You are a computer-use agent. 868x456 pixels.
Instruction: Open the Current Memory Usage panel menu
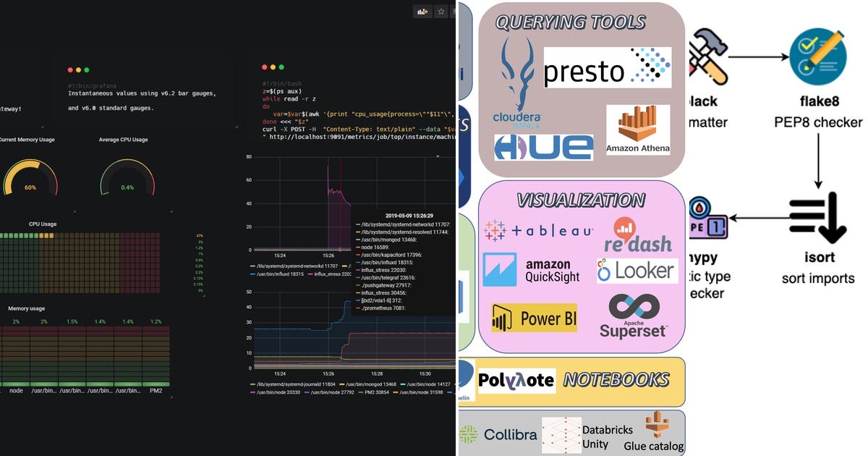[27, 140]
